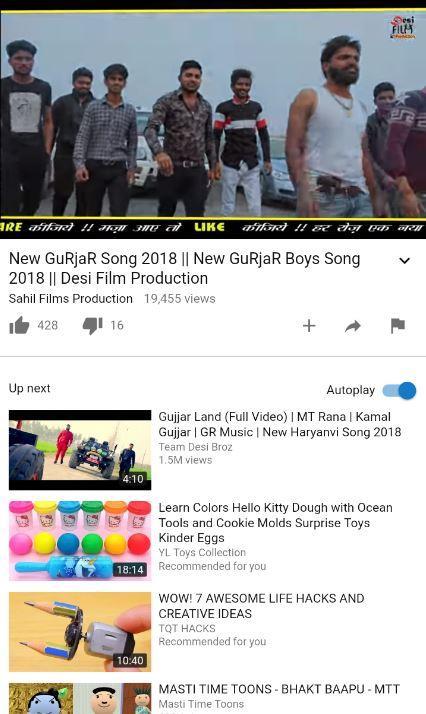Open Masti Time Toons video thumbnail
Viewport: 426px width, 714px height.
tap(80, 698)
